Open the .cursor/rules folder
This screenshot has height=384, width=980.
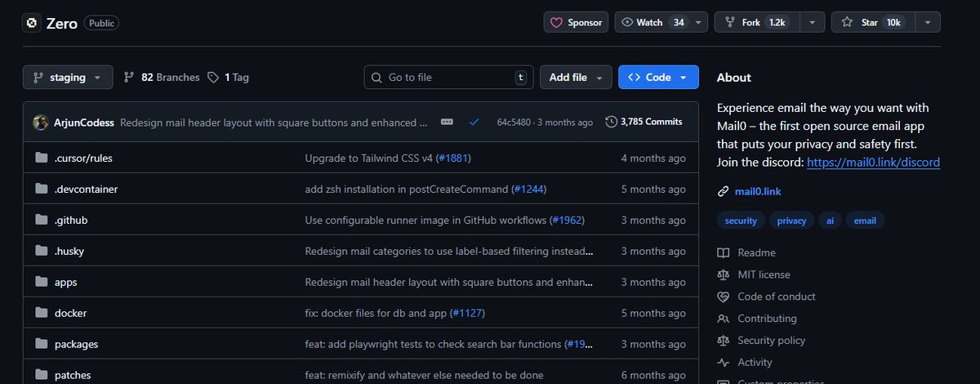coord(83,158)
